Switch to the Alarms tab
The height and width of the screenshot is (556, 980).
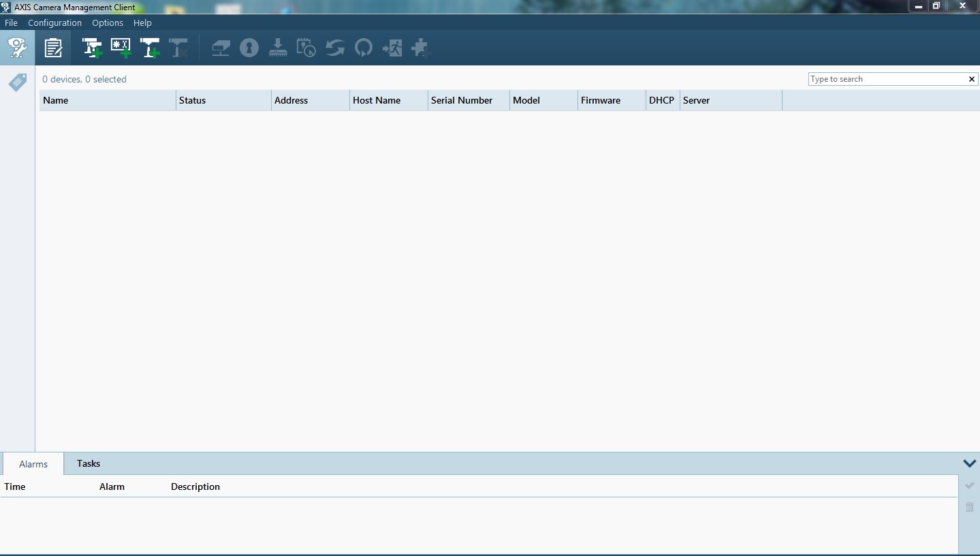(x=33, y=464)
